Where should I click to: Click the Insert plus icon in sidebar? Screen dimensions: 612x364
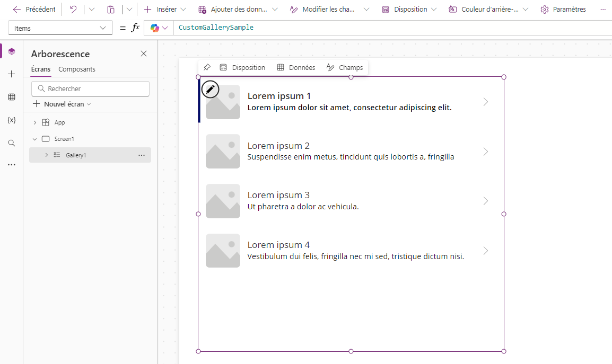point(11,74)
